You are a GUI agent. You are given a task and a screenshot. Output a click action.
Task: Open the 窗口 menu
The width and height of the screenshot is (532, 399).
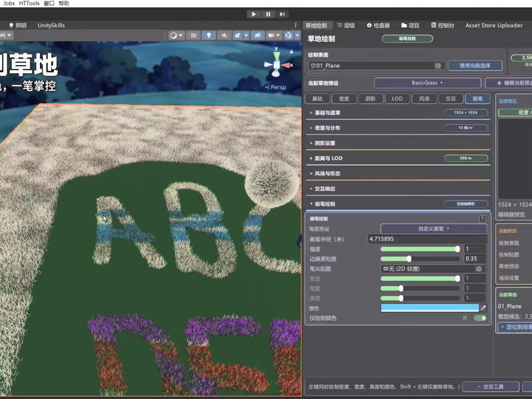49,3
